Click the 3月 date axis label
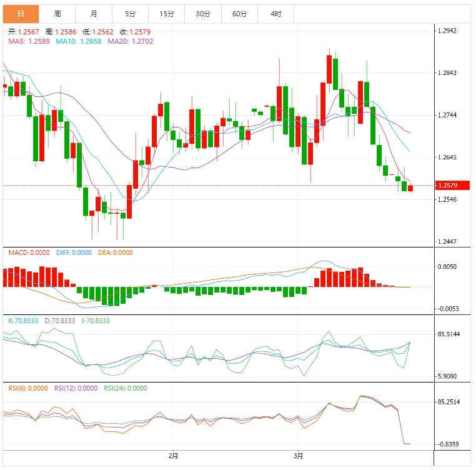 [298, 456]
